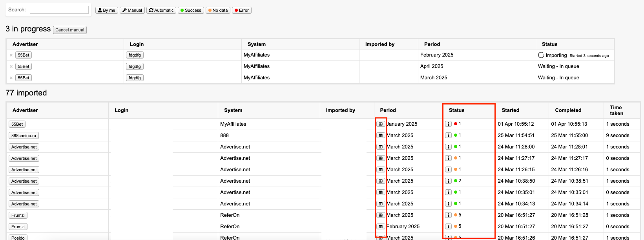Click fdgdfg login in in-progress March 2025 row
Screen dimensions: 644x240
coord(135,78)
